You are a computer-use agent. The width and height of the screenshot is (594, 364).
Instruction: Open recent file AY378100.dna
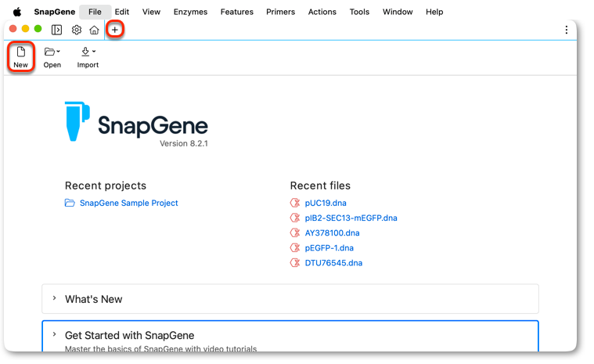[333, 233]
